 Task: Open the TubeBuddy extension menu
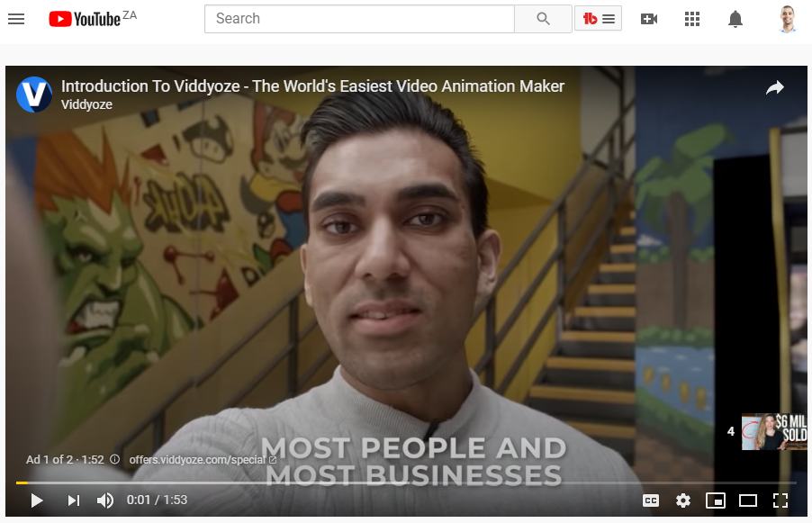coord(598,19)
